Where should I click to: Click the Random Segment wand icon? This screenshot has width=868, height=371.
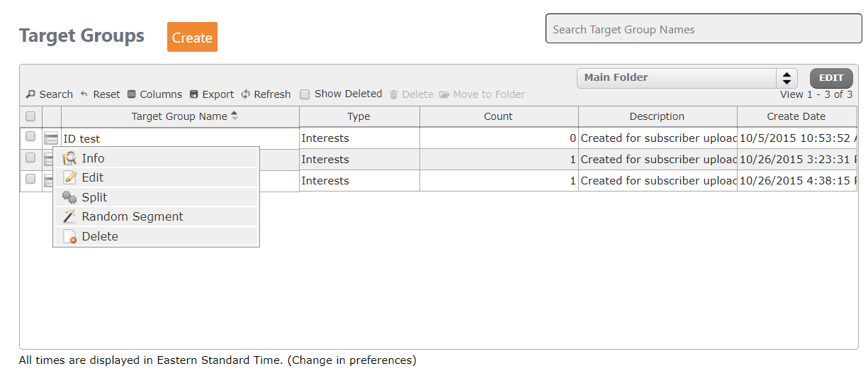[x=69, y=217]
